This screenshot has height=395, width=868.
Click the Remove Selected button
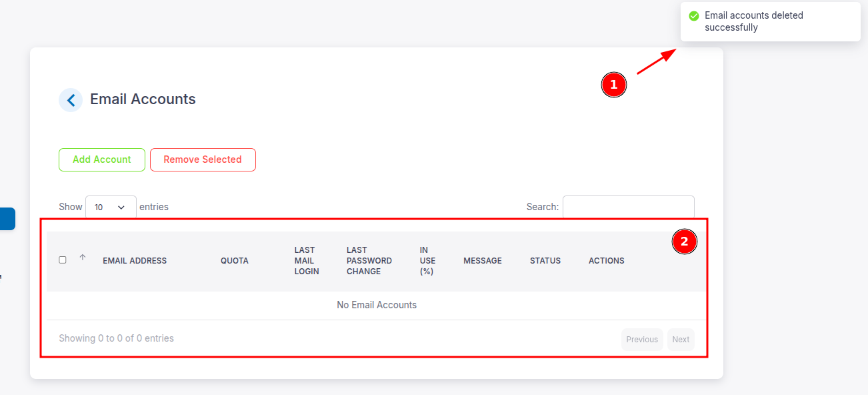(x=203, y=159)
